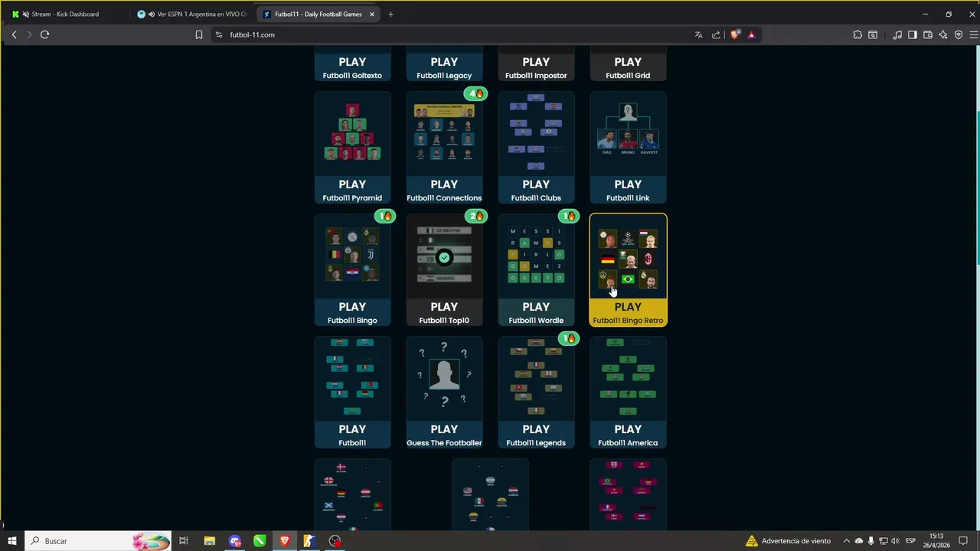This screenshot has height=551, width=980.
Task: Open a new browser tab
Action: 390,14
